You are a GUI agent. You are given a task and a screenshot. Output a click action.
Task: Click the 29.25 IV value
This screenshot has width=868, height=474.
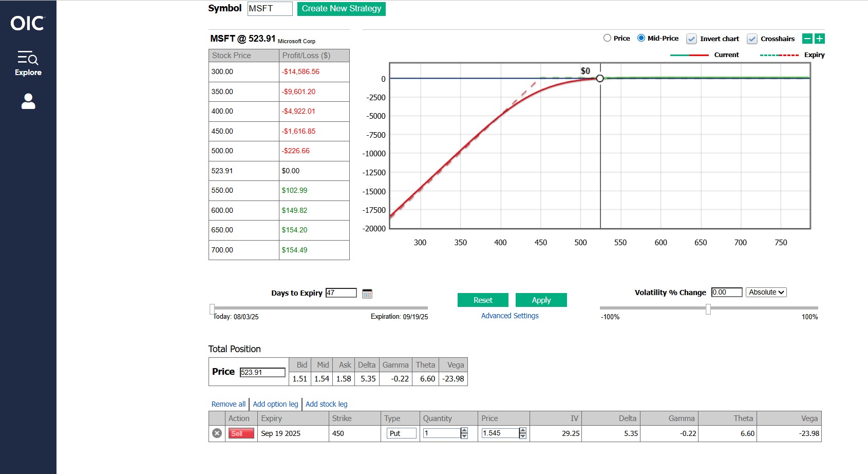(571, 433)
